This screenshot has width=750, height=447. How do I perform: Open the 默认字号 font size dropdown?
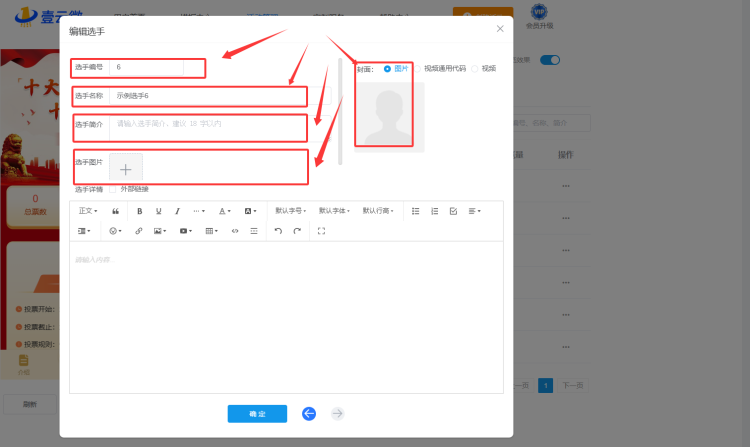pos(291,211)
